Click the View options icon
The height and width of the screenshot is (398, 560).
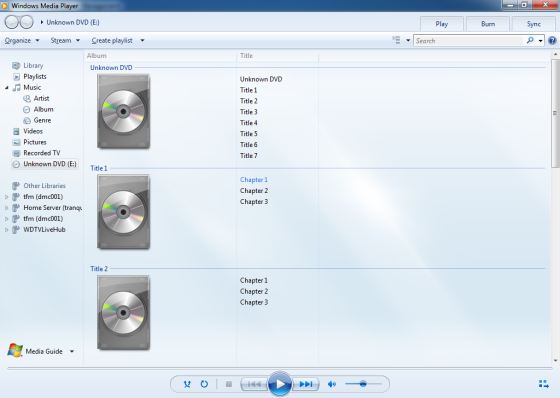396,40
